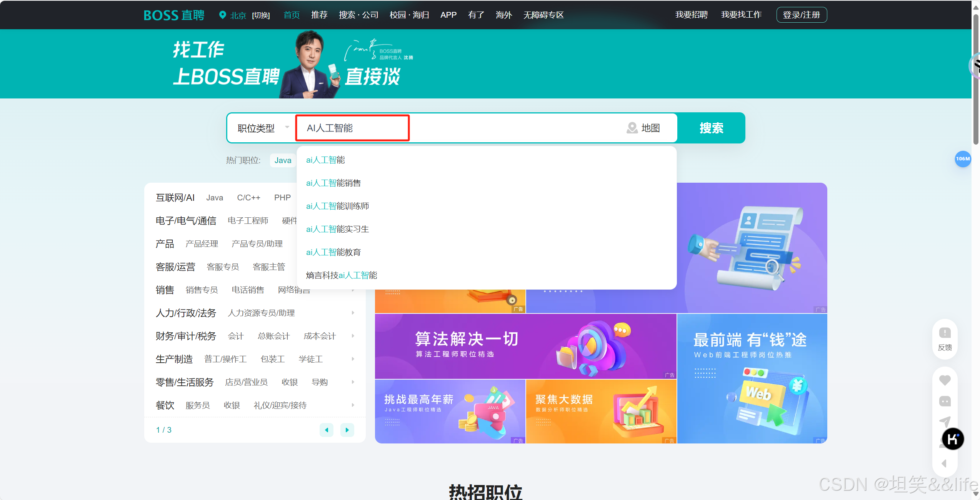Open the 推荐 navigation tab

tap(319, 15)
